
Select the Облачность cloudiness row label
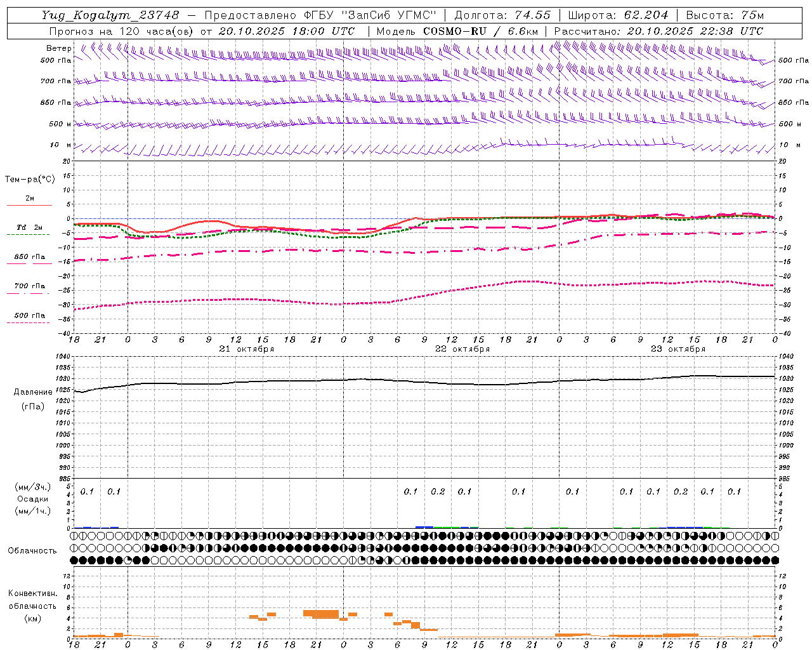[x=32, y=551]
